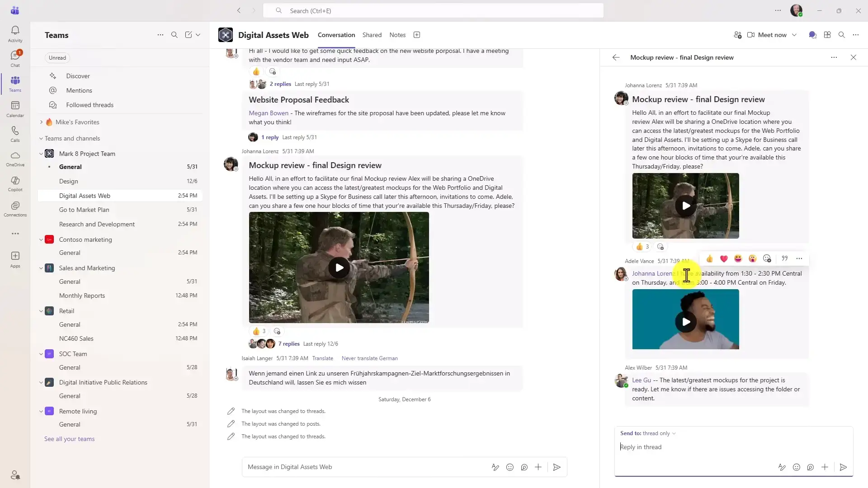Select the Conversation tab
Image resolution: width=868 pixels, height=488 pixels.
point(336,35)
